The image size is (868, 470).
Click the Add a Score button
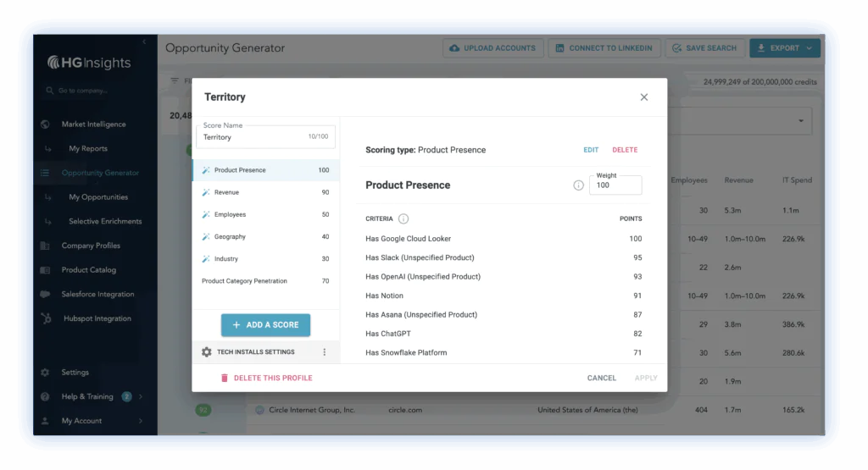point(265,325)
